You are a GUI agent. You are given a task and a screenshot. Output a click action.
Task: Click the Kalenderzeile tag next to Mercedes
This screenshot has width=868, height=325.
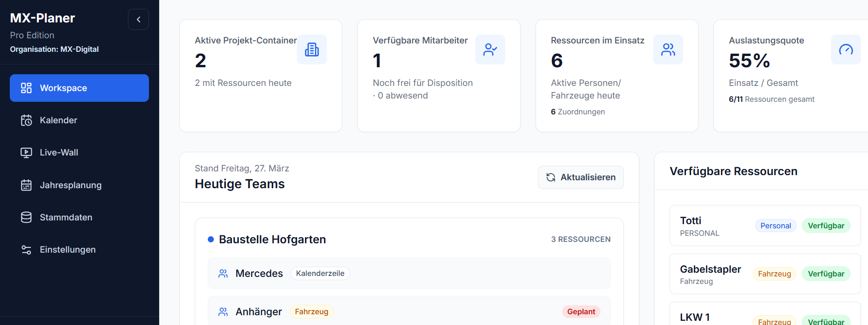(320, 274)
